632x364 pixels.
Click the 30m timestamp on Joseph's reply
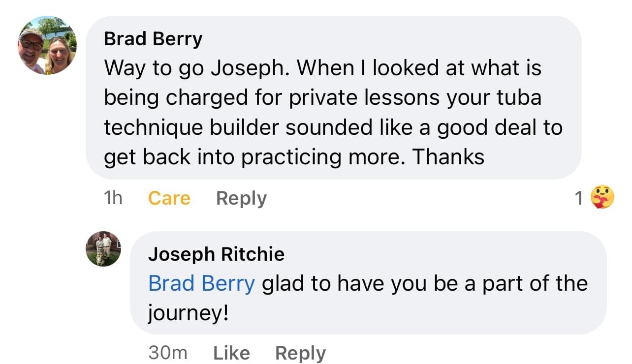pyautogui.click(x=167, y=353)
